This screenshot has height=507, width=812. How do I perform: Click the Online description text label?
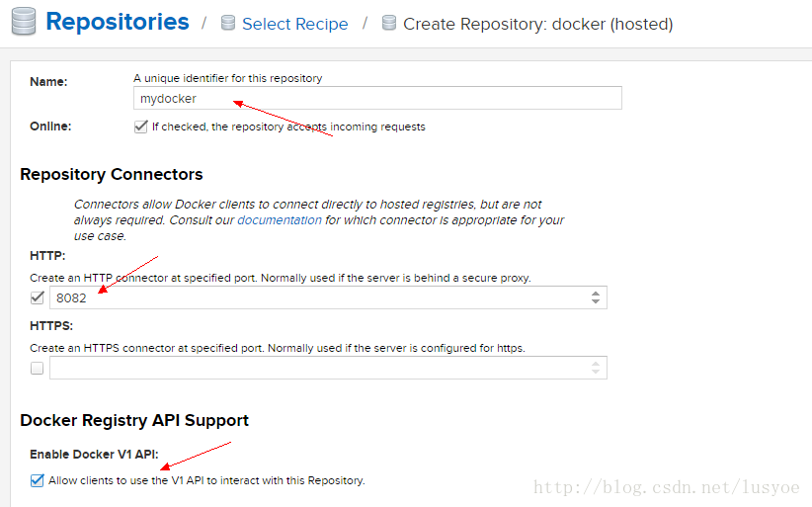tap(288, 127)
